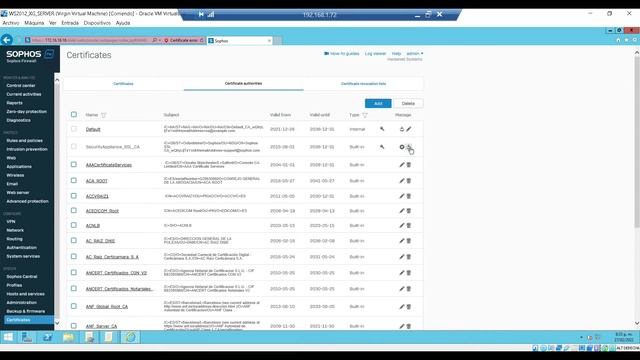Screen dimensions: 640x360
Task: Click the browser back arrow
Action: click(7, 40)
